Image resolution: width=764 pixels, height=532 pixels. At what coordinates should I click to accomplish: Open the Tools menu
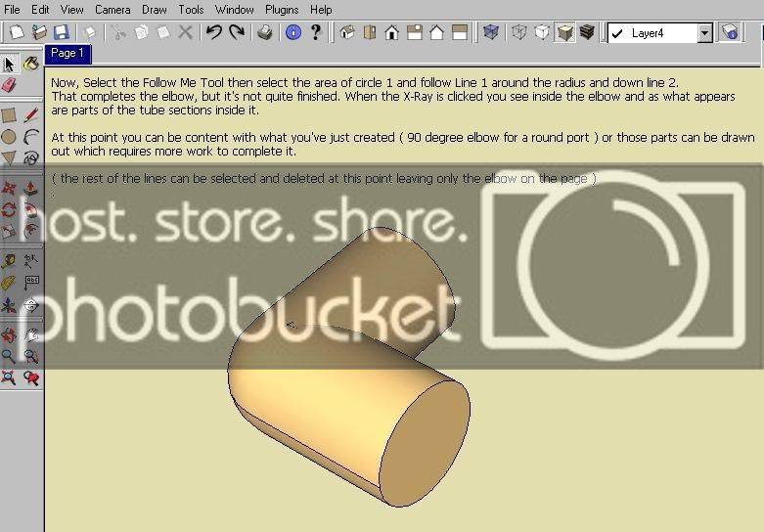[191, 9]
